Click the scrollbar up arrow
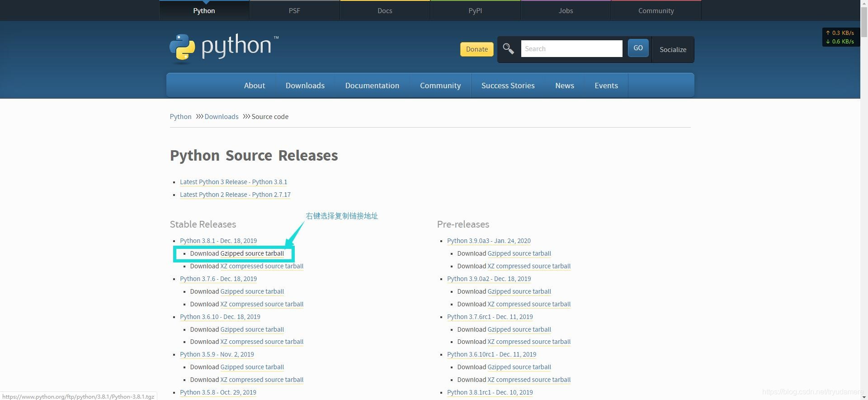 point(864,4)
